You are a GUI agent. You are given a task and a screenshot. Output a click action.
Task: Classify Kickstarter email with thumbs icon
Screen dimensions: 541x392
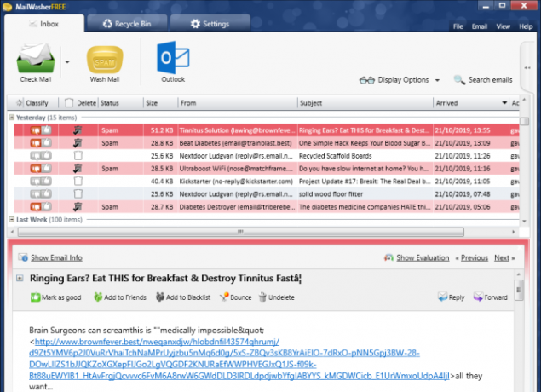41,182
